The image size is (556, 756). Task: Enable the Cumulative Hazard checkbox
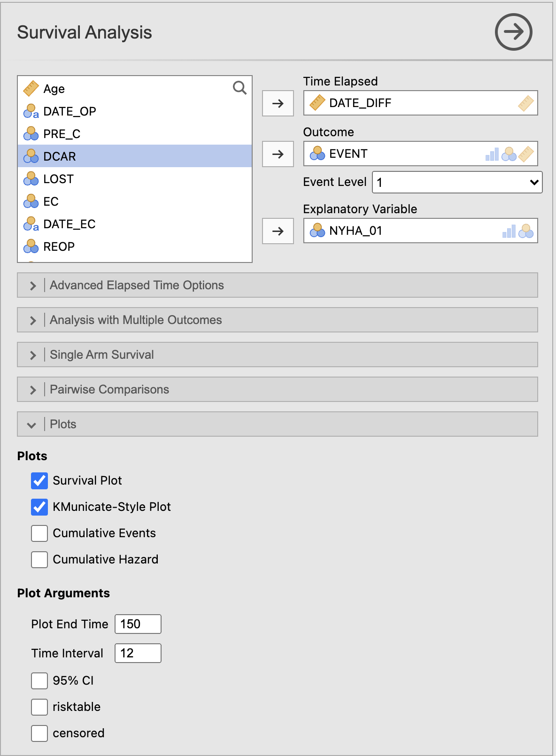39,560
